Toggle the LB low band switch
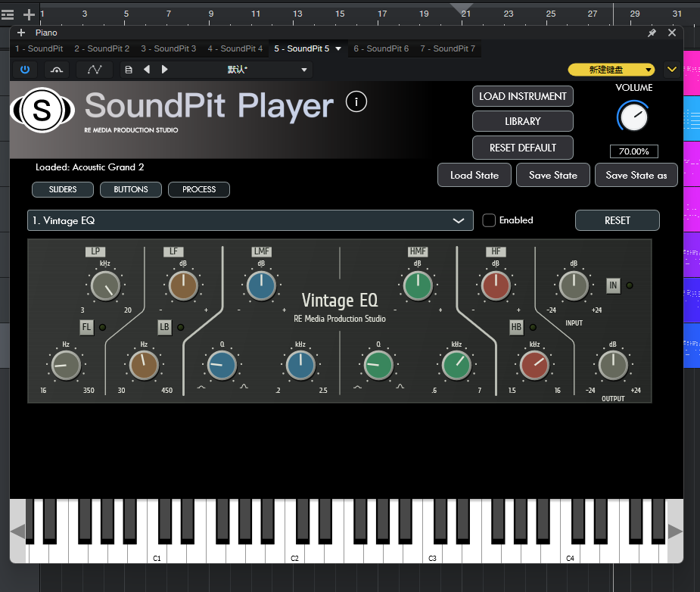 pos(164,327)
